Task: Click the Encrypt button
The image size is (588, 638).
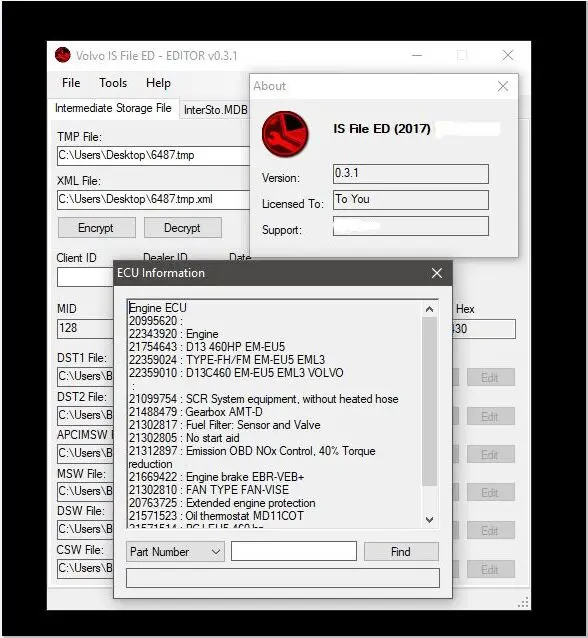Action: [x=96, y=228]
